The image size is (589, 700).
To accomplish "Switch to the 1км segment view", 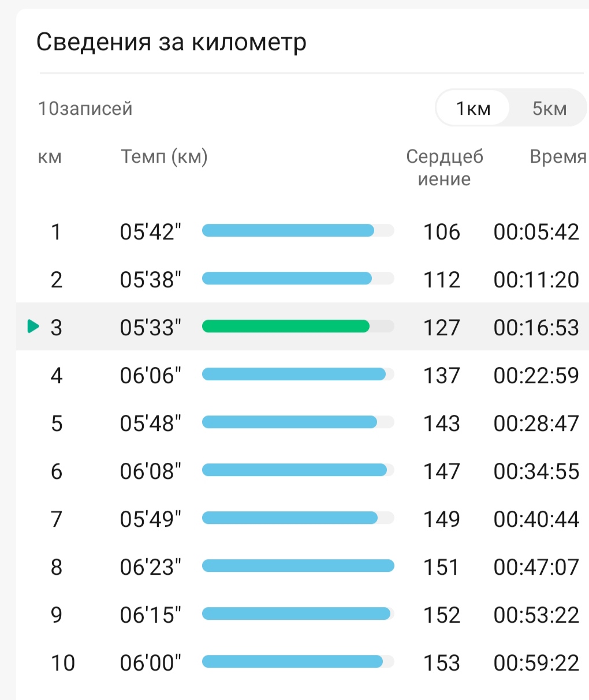I will pyautogui.click(x=472, y=108).
